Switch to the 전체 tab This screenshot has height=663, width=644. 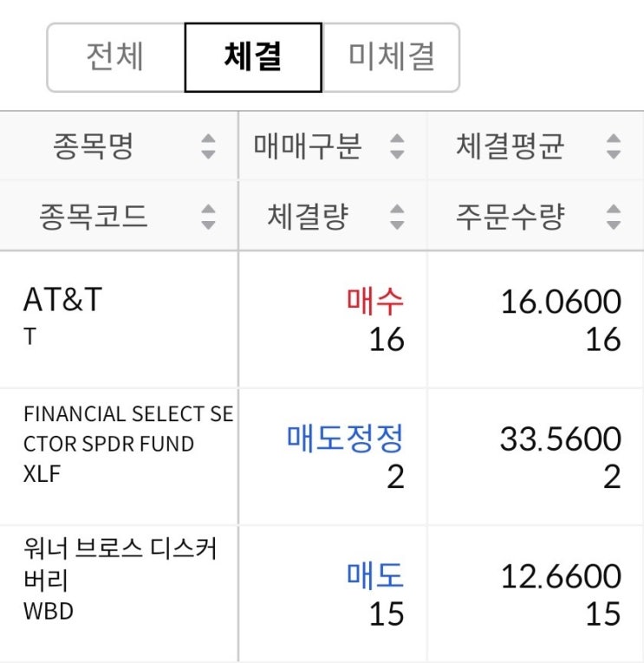click(115, 57)
